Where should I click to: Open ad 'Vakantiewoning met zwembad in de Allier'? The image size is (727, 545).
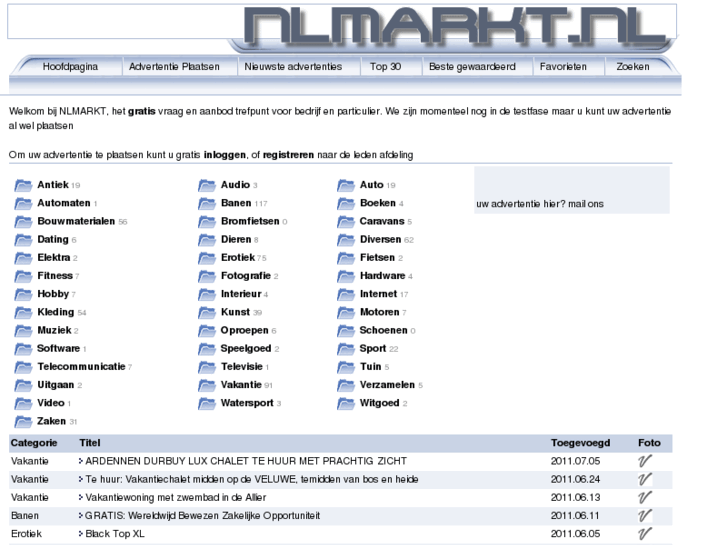coord(176,498)
